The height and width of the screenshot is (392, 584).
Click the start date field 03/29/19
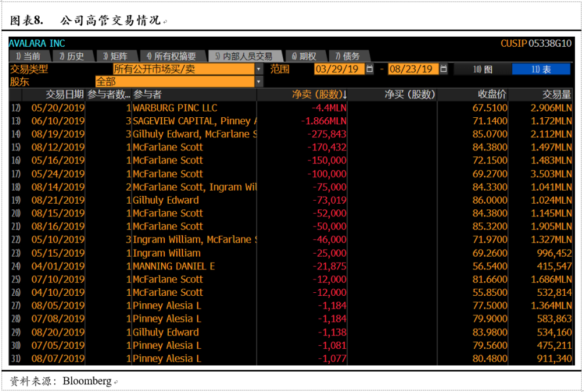[x=339, y=69]
